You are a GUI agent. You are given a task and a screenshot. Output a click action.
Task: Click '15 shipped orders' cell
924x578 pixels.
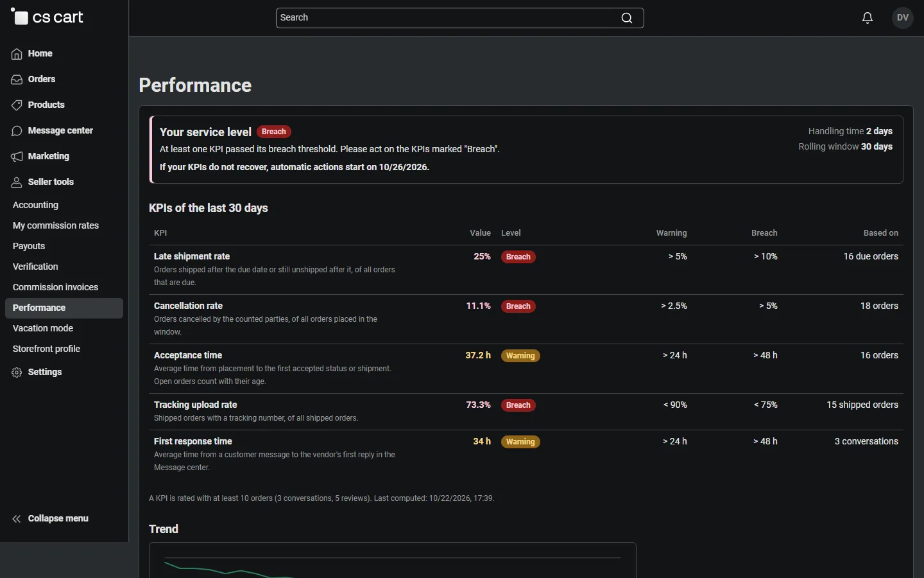click(862, 405)
